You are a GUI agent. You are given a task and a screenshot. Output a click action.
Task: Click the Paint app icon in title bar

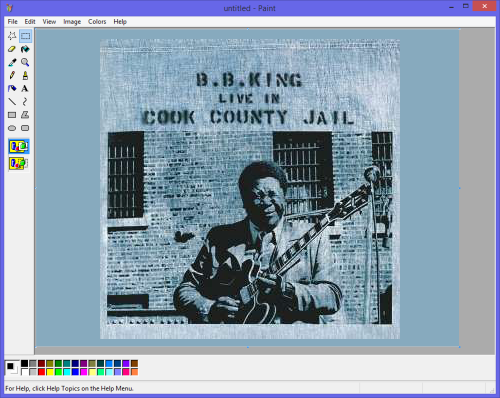tap(9, 8)
